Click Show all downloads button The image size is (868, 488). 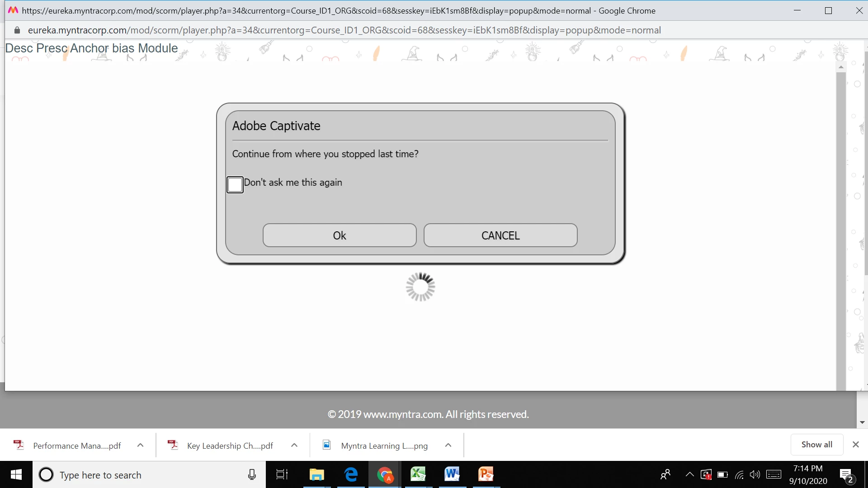[x=816, y=444]
